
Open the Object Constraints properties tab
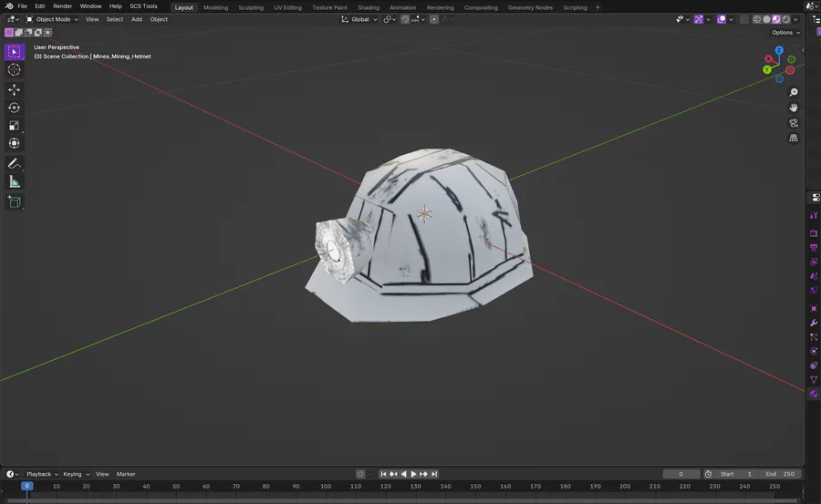point(814,365)
